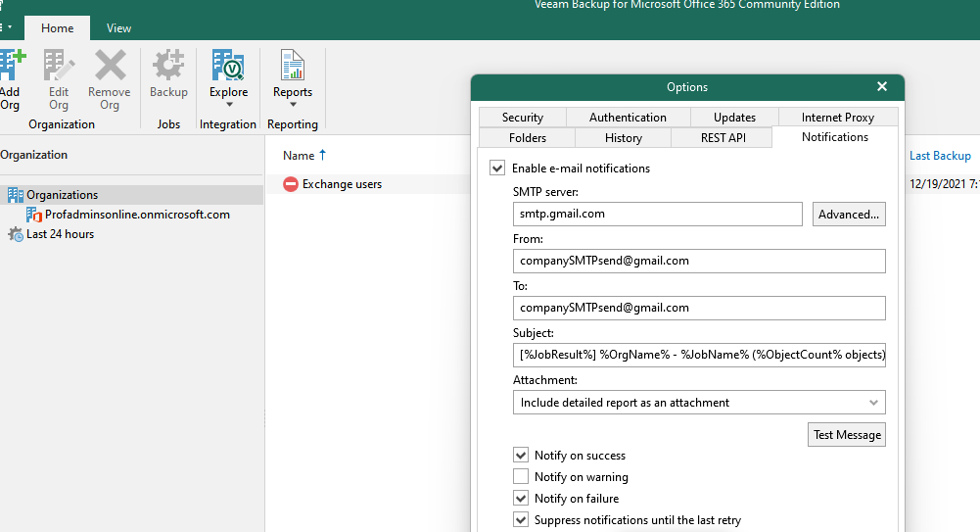Enable Notify on warning checkbox
The image size is (980, 532).
point(521,477)
